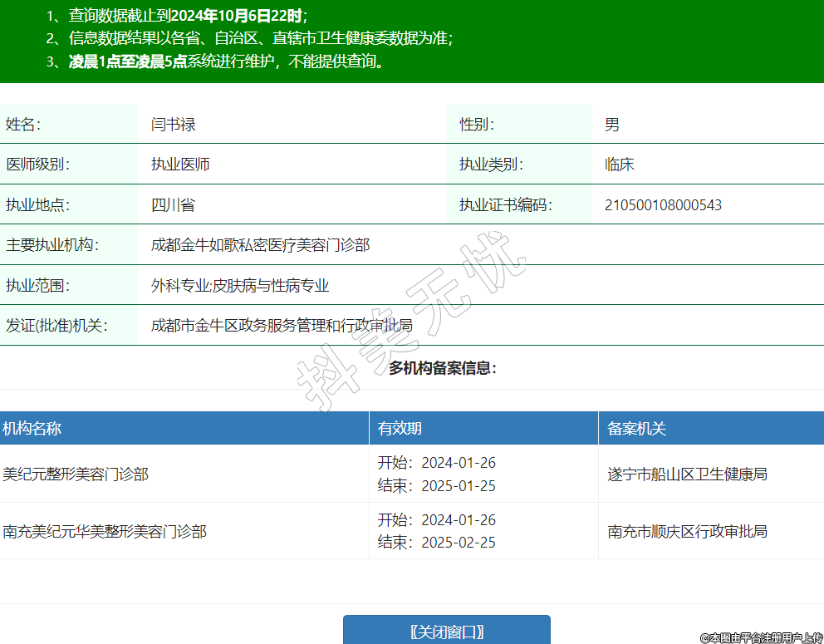Click the 发证(批准)机关 label

pyautogui.click(x=56, y=326)
